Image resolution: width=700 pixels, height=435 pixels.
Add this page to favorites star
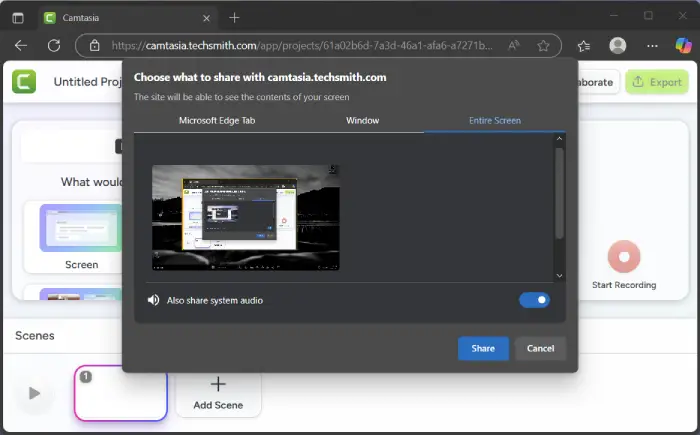click(x=543, y=46)
